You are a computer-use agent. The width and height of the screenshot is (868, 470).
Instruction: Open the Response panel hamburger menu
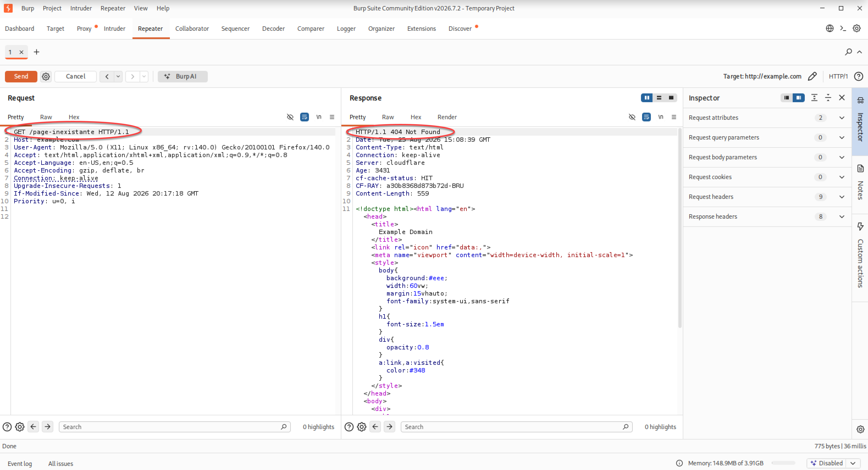coord(674,117)
